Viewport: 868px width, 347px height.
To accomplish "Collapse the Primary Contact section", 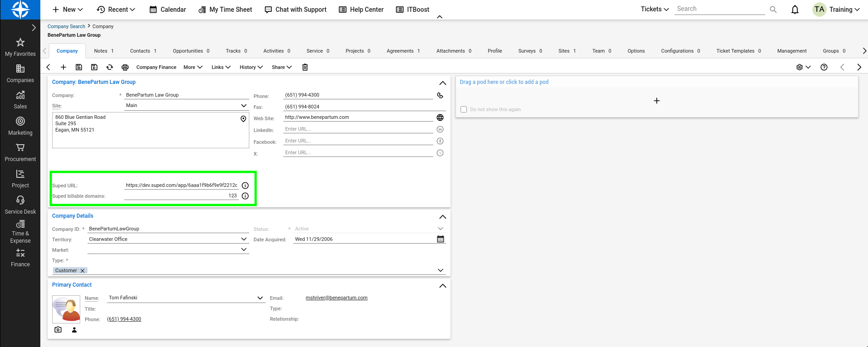I will click(x=443, y=286).
